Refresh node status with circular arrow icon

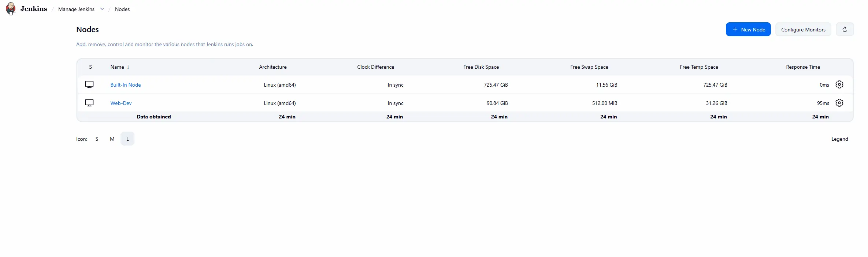click(x=845, y=30)
